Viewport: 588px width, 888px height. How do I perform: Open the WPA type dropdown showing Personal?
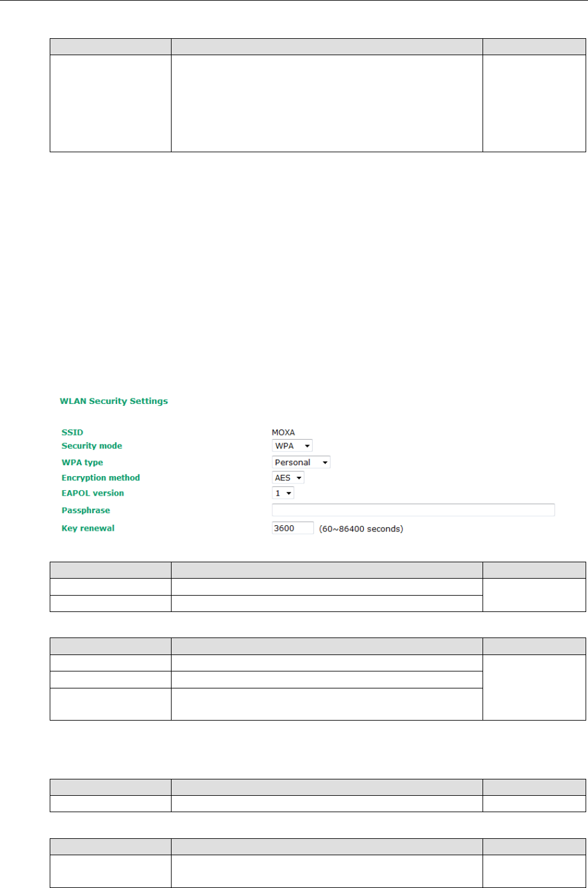coord(301,462)
